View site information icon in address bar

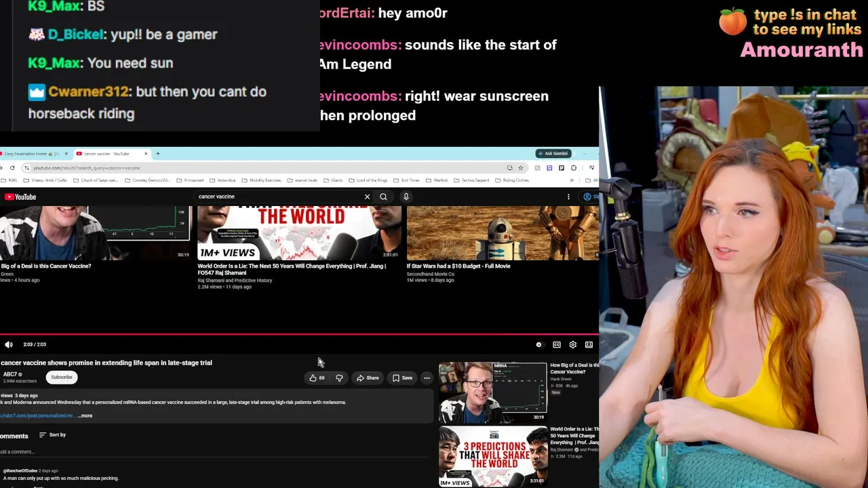tap(26, 168)
